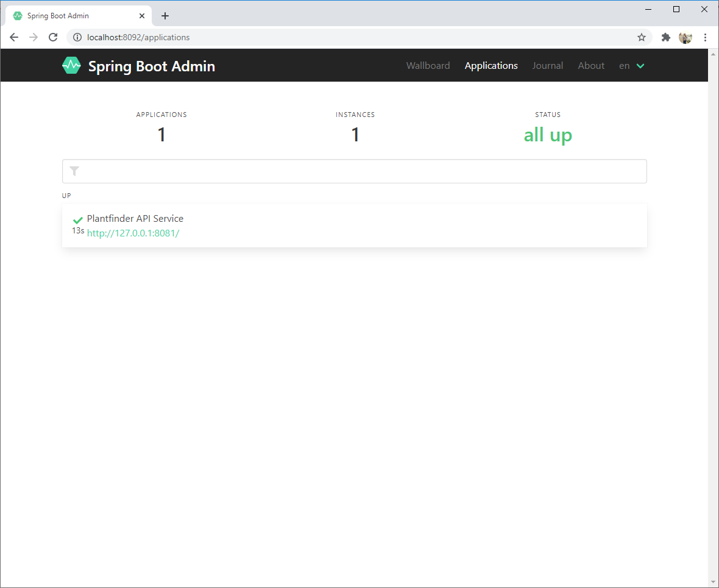Click the browser profile avatar icon

(x=685, y=37)
